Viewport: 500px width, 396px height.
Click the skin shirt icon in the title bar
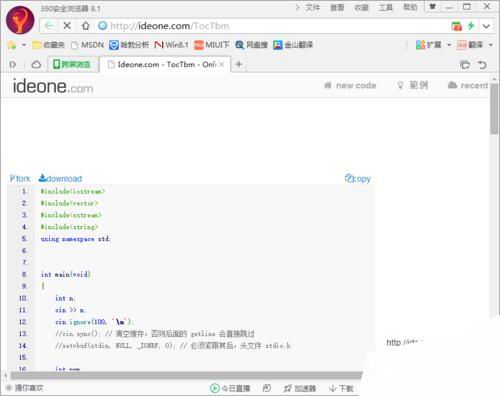coord(433,7)
